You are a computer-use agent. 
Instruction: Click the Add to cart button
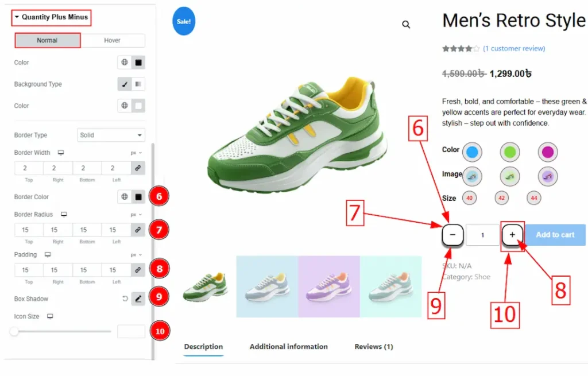pyautogui.click(x=555, y=235)
